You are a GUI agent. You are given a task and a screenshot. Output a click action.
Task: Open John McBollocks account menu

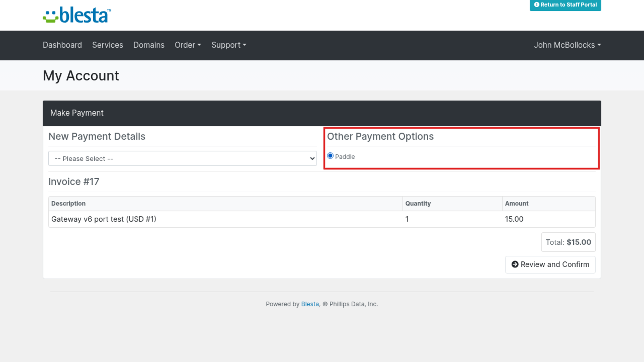coord(567,45)
